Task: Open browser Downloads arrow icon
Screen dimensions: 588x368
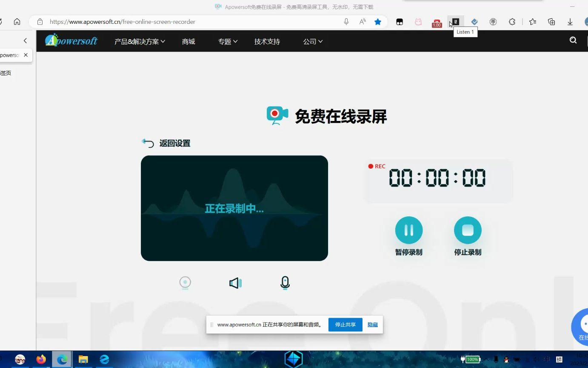Action: coord(570,22)
